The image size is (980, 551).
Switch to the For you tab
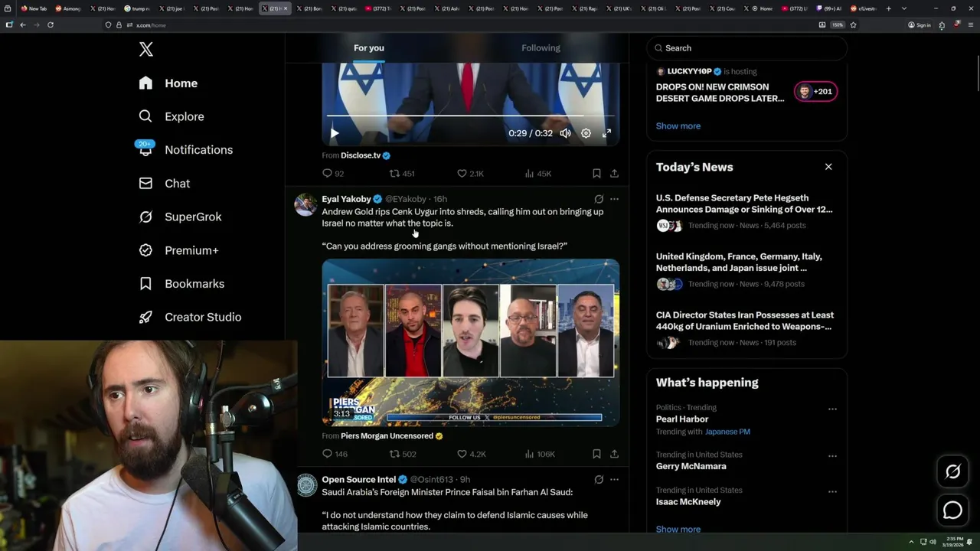pyautogui.click(x=369, y=47)
